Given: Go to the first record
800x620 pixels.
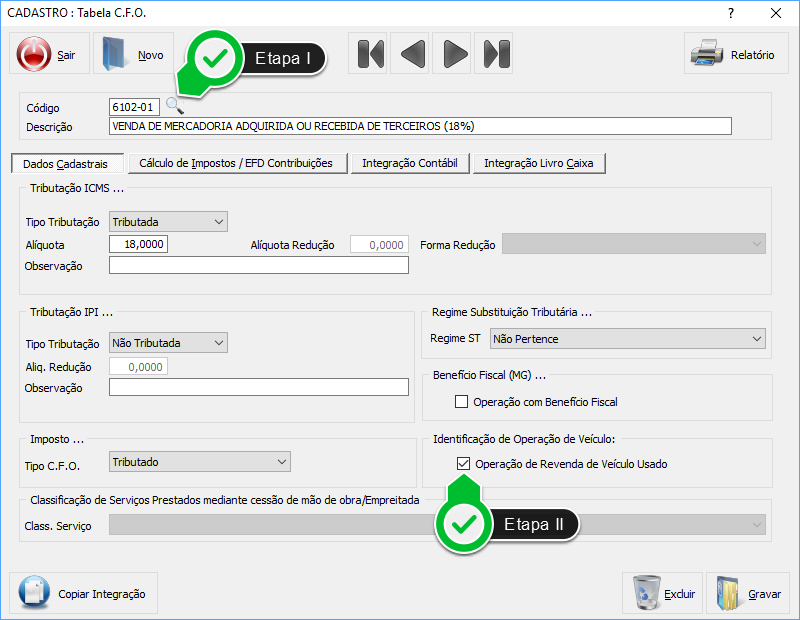Looking at the screenshot, I should [371, 54].
